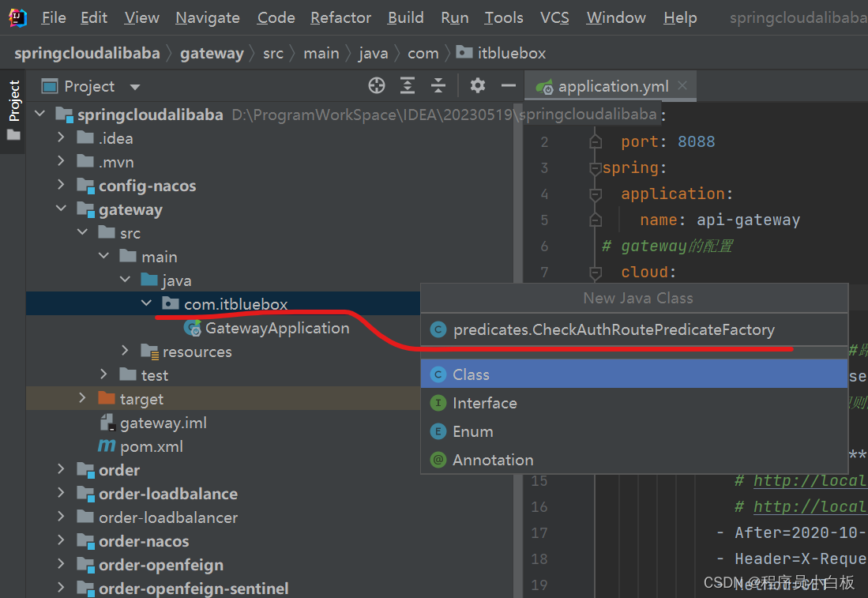Click the port value 8088 in editor
Screen dimensions: 868x598
[x=697, y=141]
